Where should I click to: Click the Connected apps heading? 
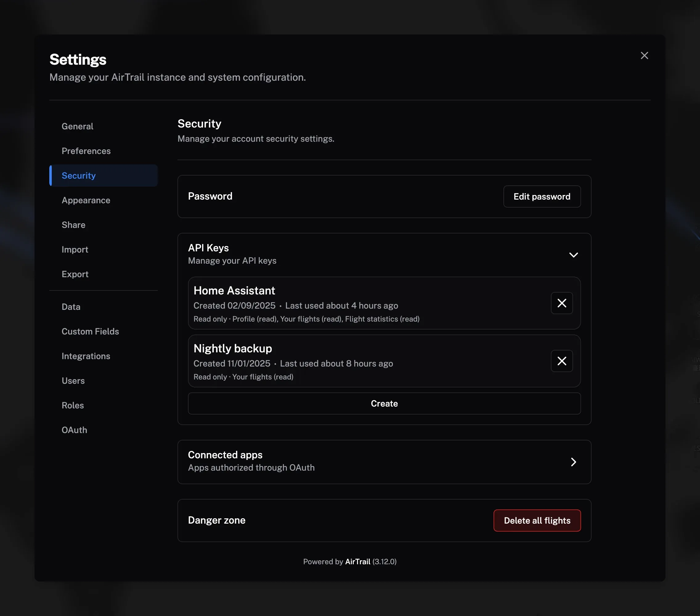pos(225,455)
